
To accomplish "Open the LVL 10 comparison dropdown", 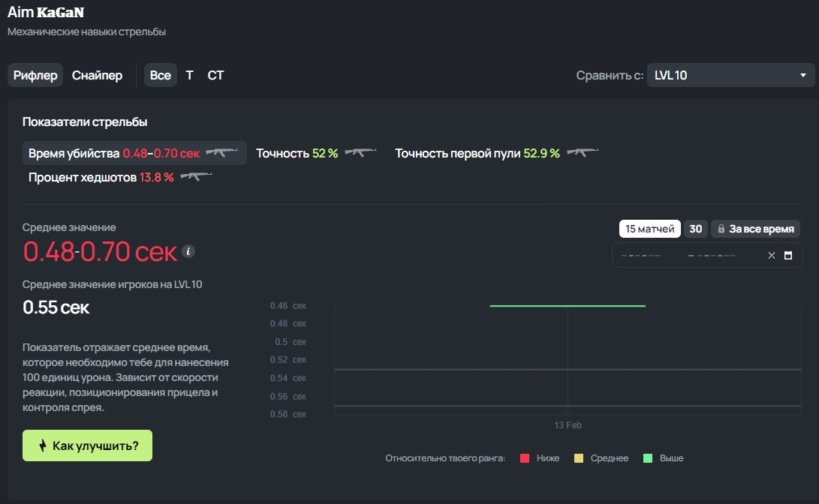I will pos(730,75).
